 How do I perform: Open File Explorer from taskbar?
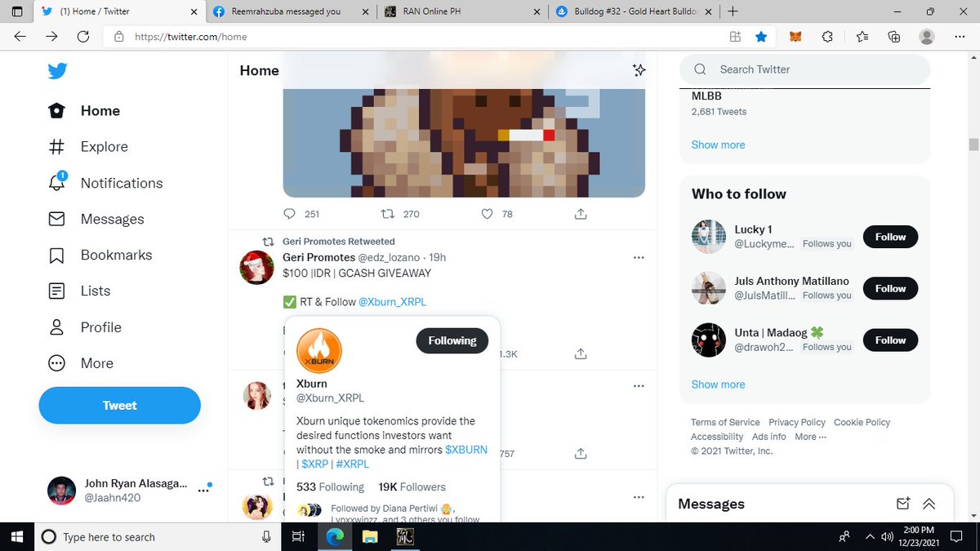pos(371,536)
